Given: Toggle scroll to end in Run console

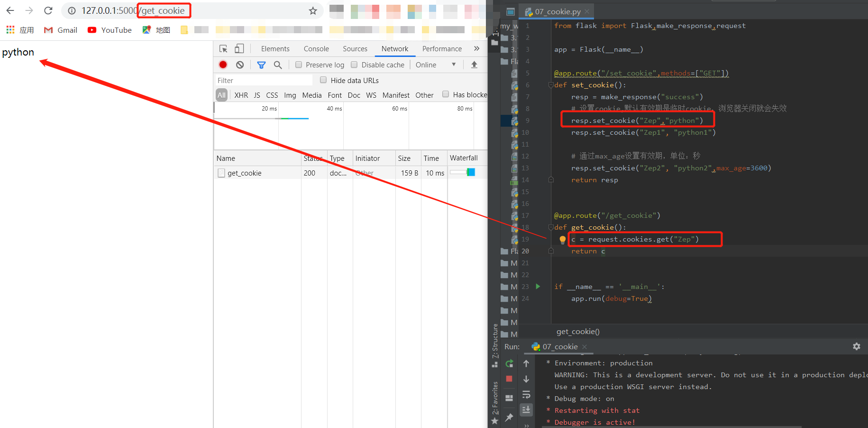Looking at the screenshot, I should click(x=526, y=409).
